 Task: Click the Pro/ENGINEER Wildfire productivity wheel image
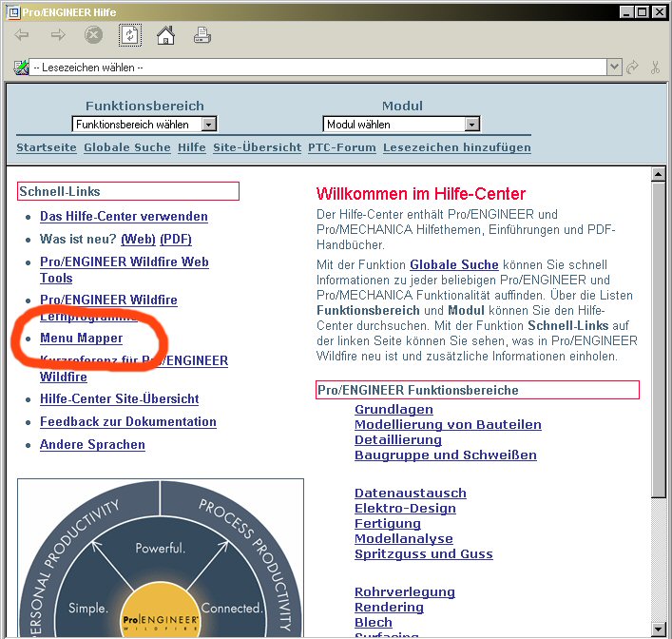pos(161,557)
